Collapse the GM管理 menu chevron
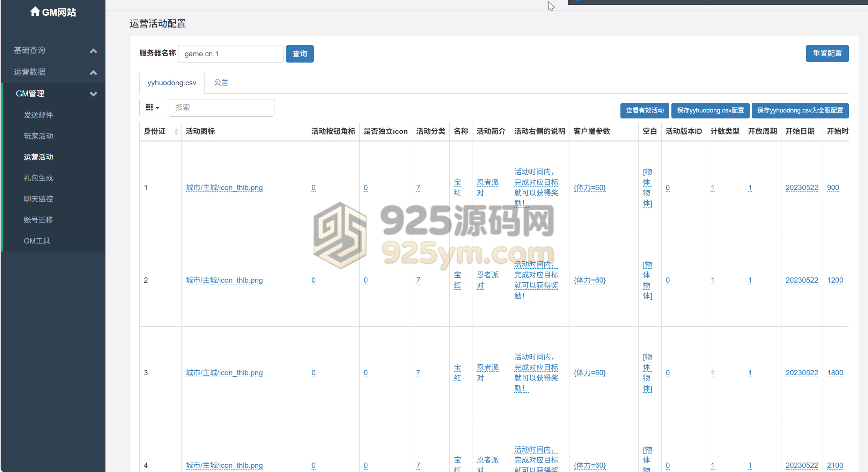This screenshot has width=868, height=472. pyautogui.click(x=93, y=94)
